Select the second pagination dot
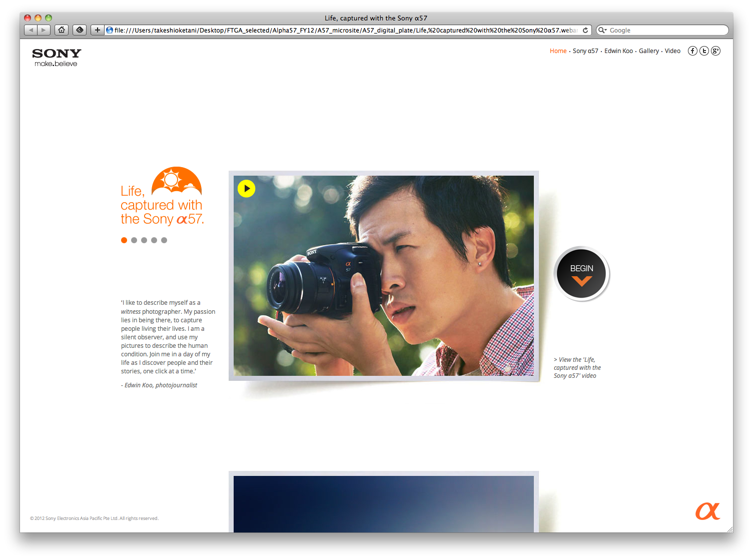This screenshot has width=753, height=560. (x=134, y=240)
